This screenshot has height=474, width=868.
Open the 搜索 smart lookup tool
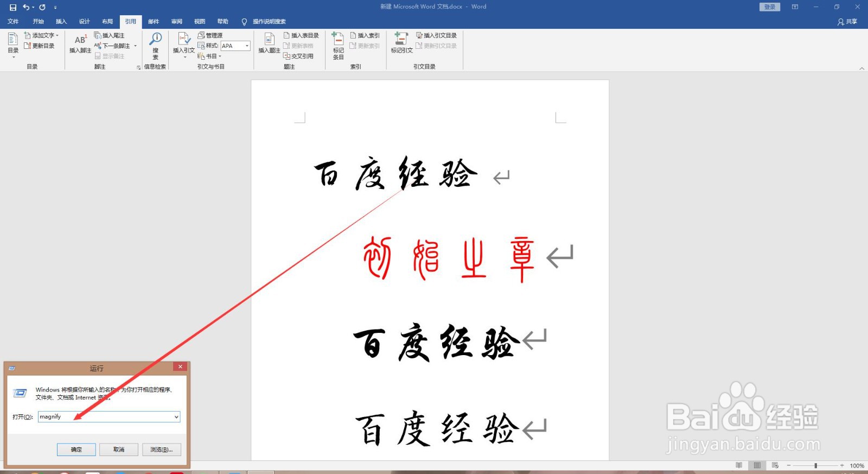[x=156, y=46]
